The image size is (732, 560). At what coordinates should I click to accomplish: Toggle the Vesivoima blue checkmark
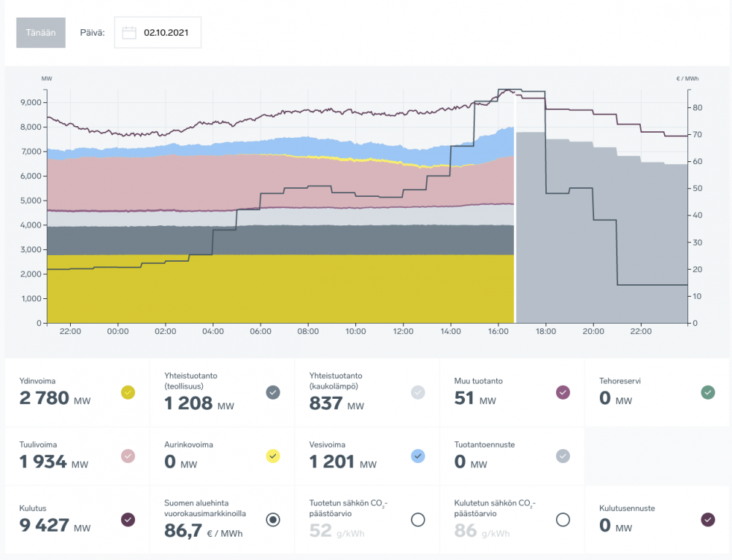tap(418, 456)
